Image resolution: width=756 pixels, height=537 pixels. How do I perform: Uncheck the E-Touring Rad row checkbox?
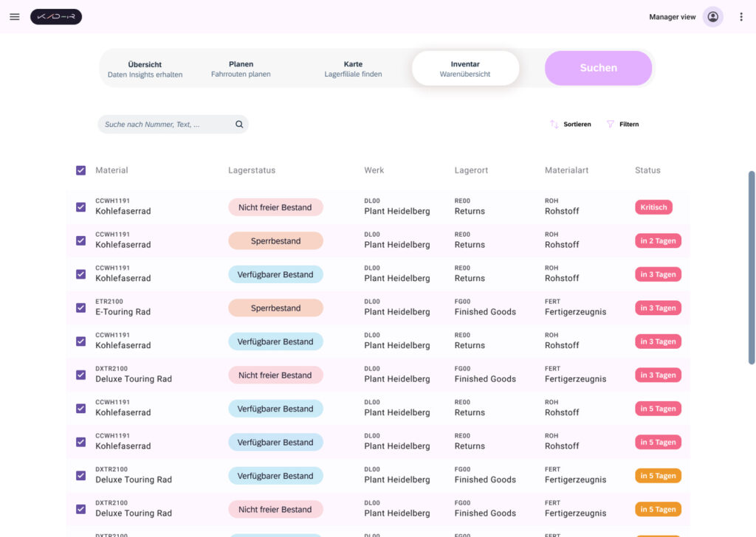[81, 308]
